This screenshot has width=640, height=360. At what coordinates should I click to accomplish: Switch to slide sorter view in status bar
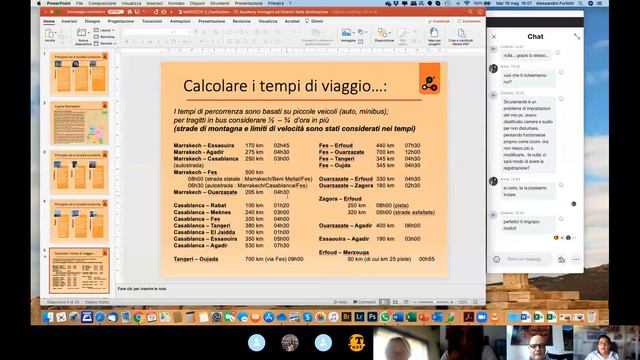[x=395, y=302]
